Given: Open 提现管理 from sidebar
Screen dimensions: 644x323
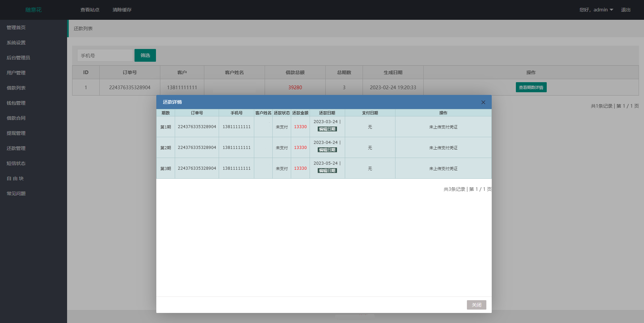Looking at the screenshot, I should 16,133.
